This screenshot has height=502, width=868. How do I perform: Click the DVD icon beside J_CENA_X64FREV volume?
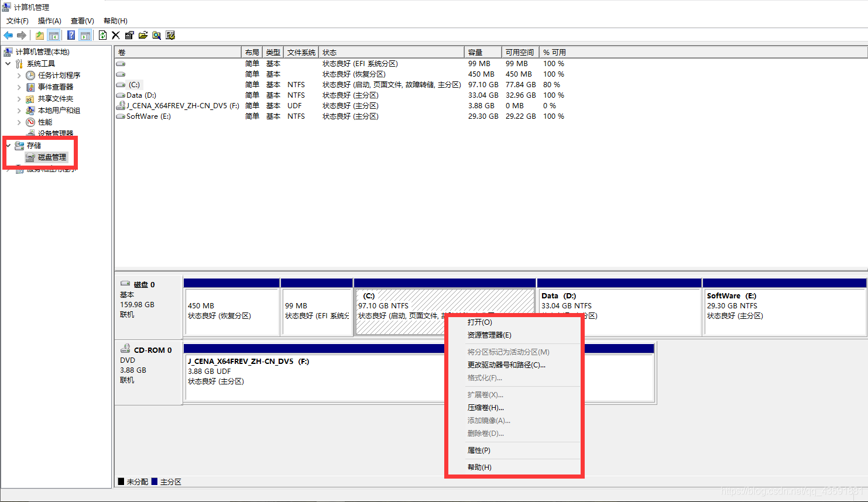click(x=121, y=106)
